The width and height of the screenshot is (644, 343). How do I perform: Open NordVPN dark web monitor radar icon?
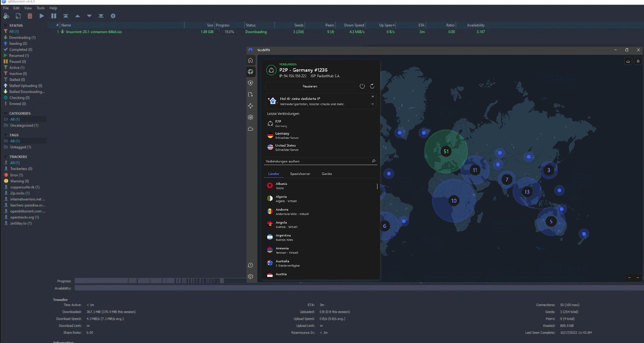(250, 117)
